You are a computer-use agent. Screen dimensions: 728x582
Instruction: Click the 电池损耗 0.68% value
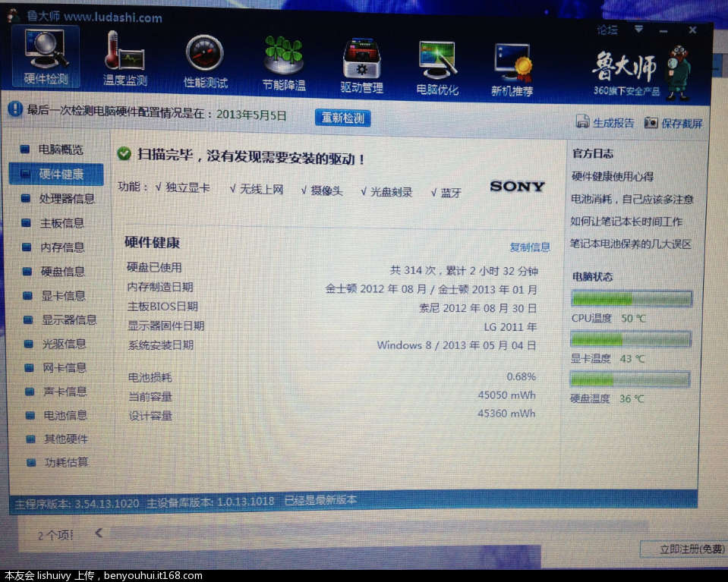521,376
